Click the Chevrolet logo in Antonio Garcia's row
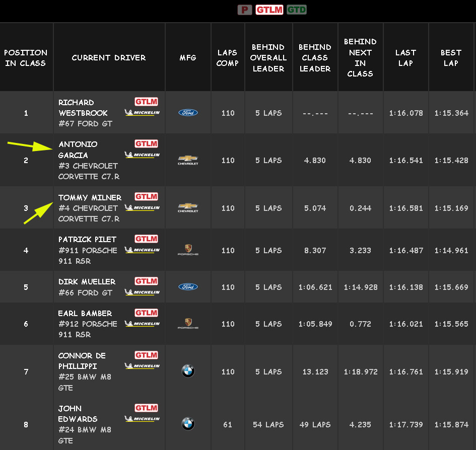Viewport: 476px width, 450px height. (x=188, y=160)
